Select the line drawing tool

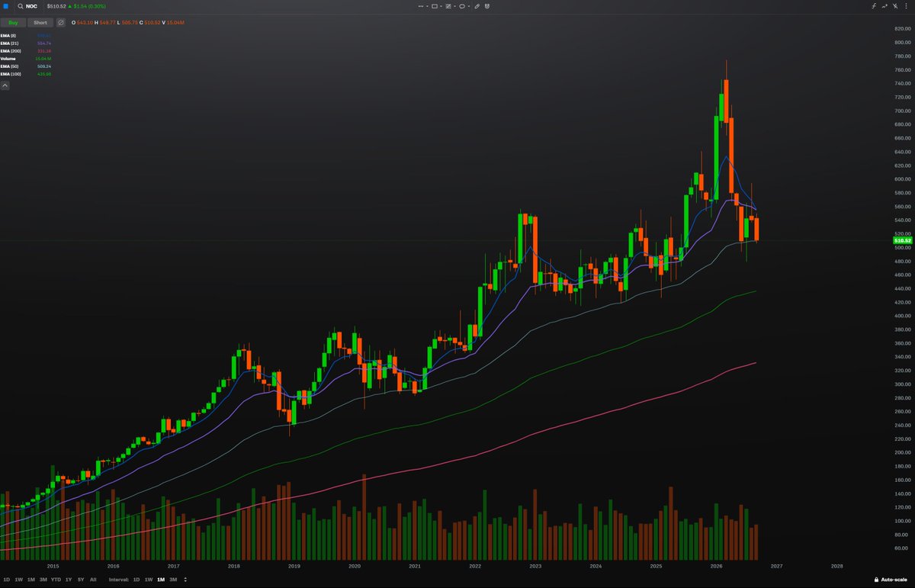pyautogui.click(x=421, y=6)
